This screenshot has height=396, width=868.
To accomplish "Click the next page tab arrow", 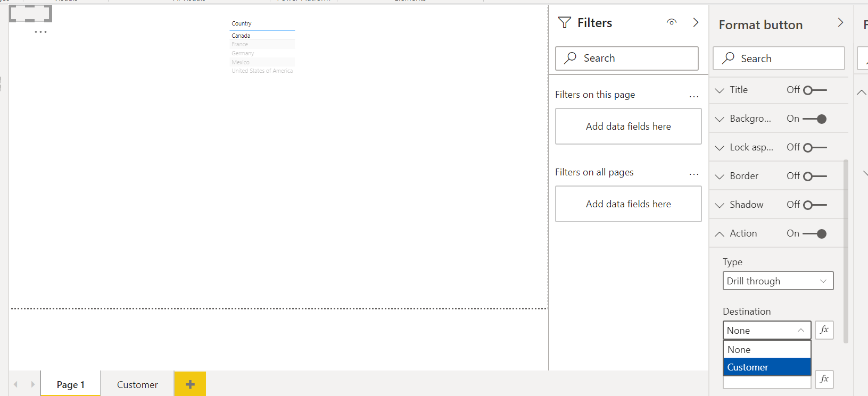I will [x=33, y=384].
